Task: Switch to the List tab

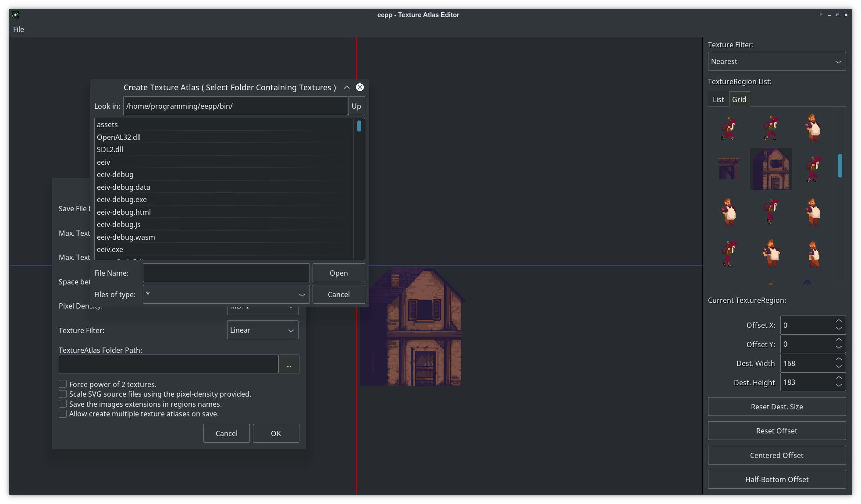Action: 718,99
